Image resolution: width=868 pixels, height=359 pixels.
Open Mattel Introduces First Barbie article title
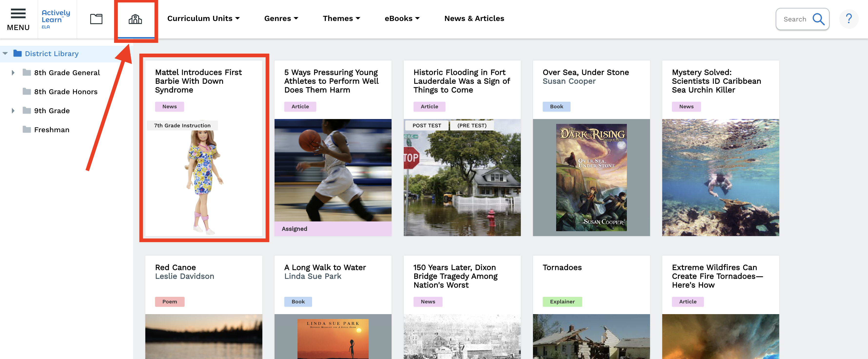tap(198, 81)
